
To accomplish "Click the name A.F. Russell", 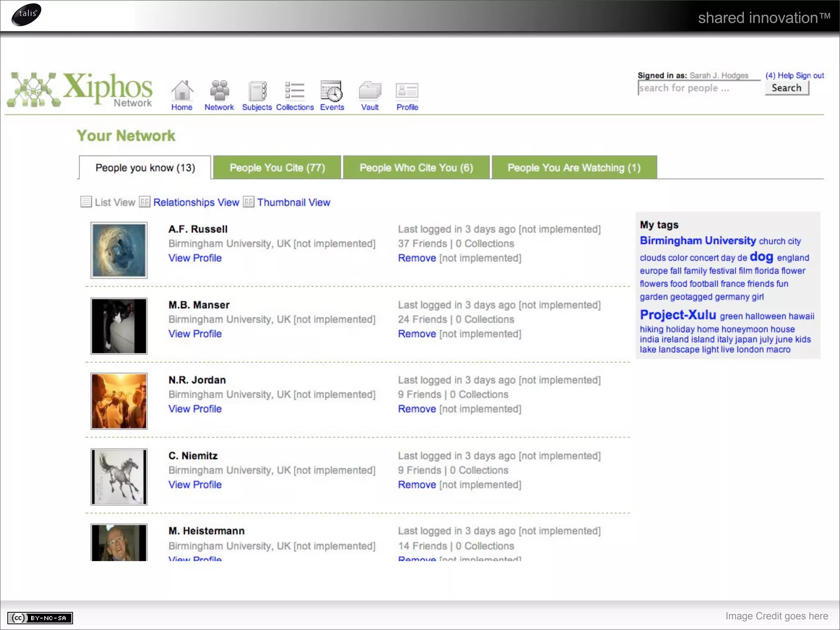I will point(198,229).
